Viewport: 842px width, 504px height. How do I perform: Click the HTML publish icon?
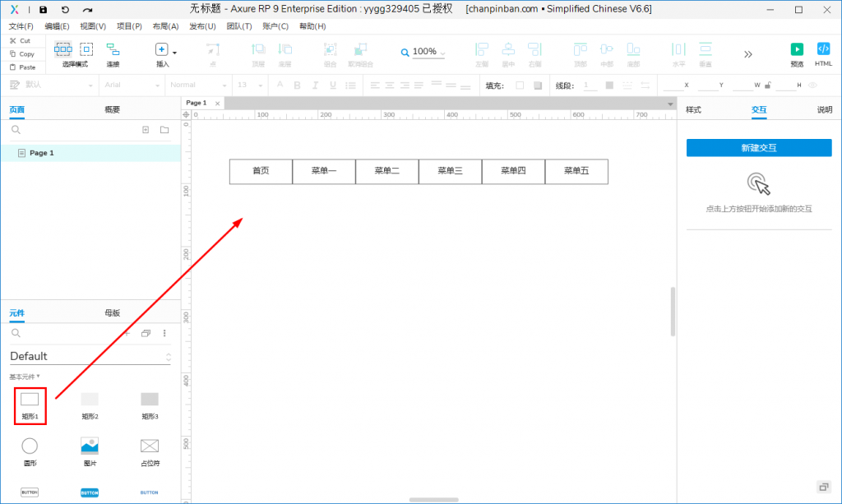pyautogui.click(x=823, y=49)
